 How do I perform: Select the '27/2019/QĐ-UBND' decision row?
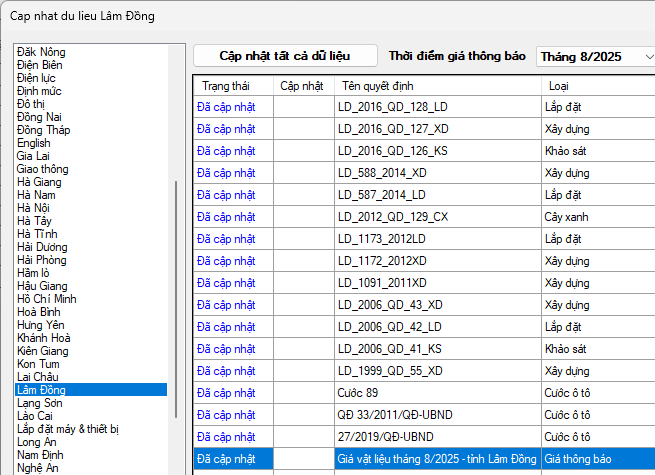[385, 437]
